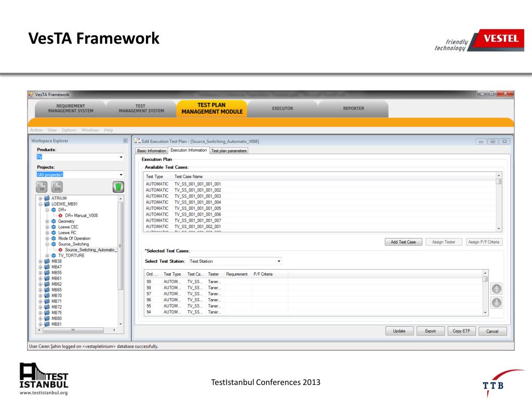Select MB81 tree item
The width and height of the screenshot is (532, 399).
pyautogui.click(x=57, y=324)
